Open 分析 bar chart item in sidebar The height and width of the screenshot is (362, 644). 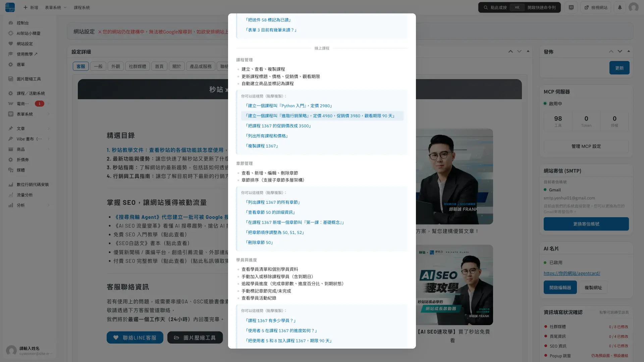click(21, 205)
